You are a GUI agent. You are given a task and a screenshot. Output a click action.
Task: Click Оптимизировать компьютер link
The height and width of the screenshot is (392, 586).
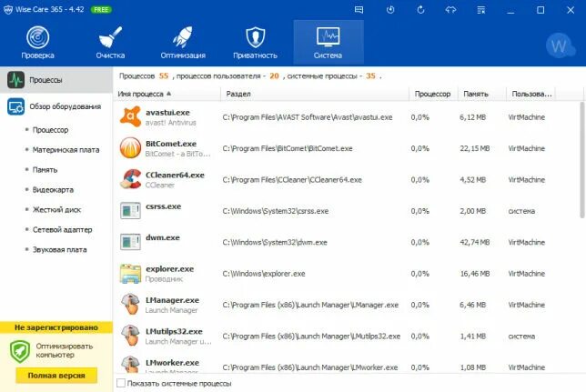65,350
